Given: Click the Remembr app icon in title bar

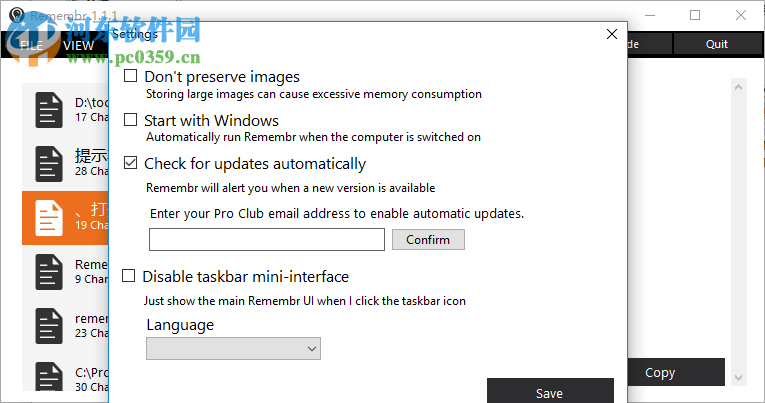Looking at the screenshot, I should pyautogui.click(x=15, y=15).
